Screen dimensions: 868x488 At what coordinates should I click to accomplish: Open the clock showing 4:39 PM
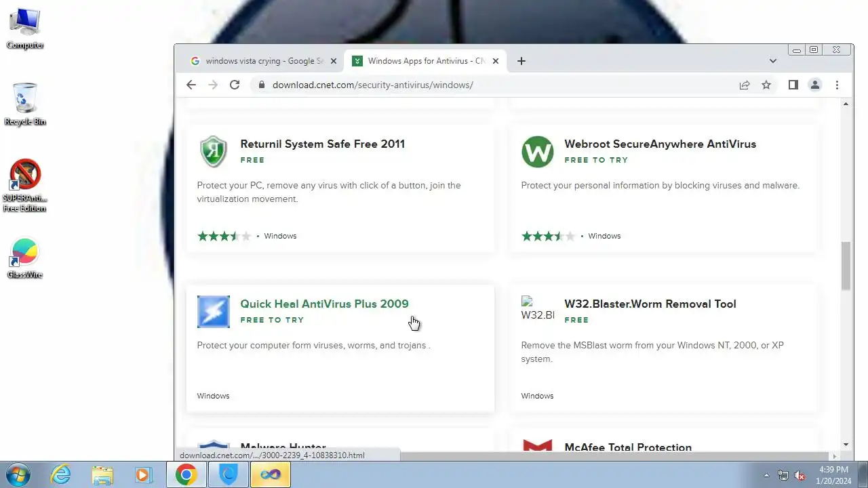click(833, 475)
